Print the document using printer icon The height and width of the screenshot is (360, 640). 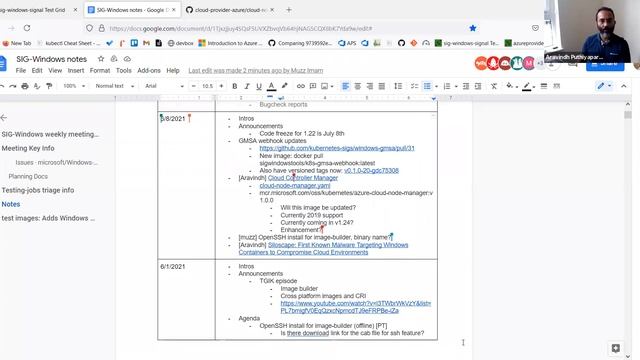25,86
